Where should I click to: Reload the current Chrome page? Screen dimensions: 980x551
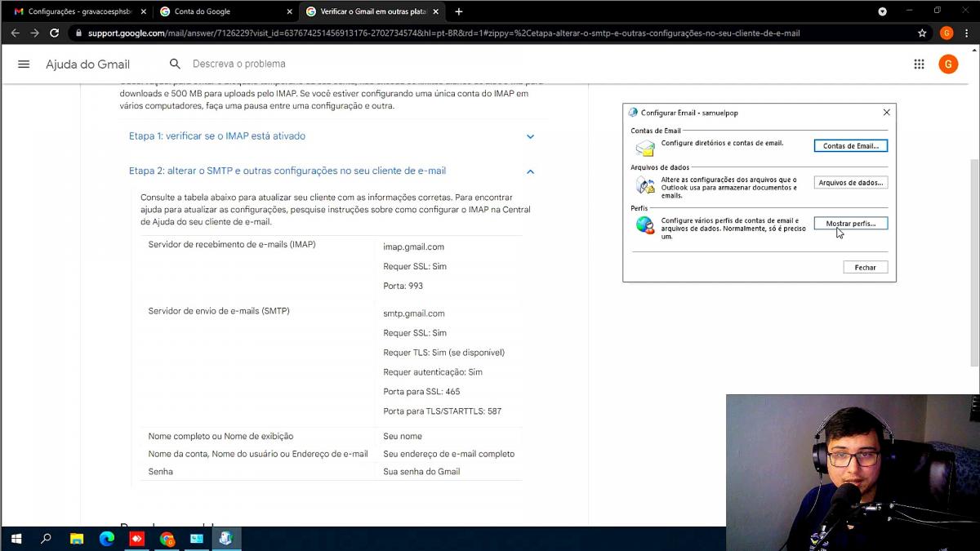click(x=54, y=33)
